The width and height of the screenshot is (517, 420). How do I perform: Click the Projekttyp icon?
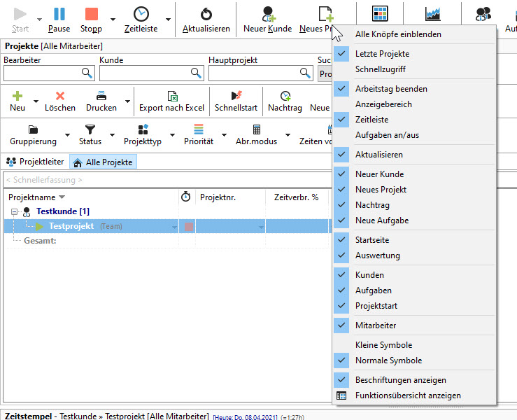click(x=143, y=129)
